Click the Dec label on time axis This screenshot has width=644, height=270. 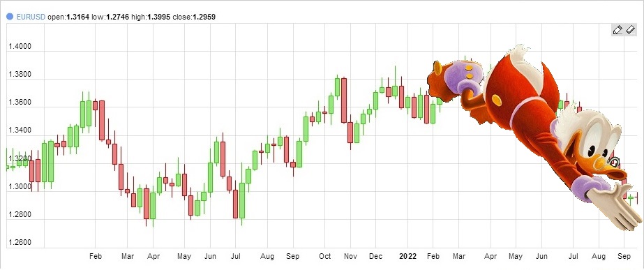376,257
